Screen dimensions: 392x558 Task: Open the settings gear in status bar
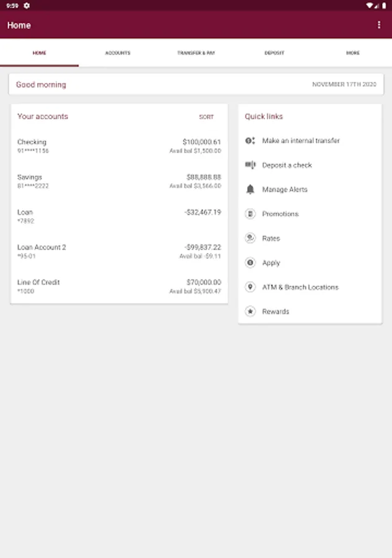coord(27,6)
